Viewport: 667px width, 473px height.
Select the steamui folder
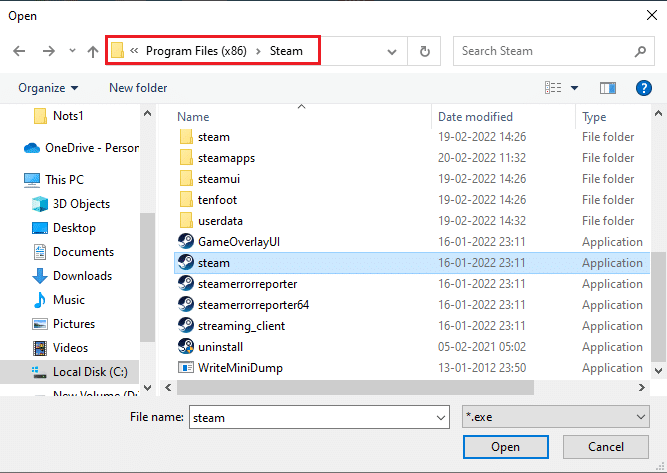pyautogui.click(x=412, y=179)
